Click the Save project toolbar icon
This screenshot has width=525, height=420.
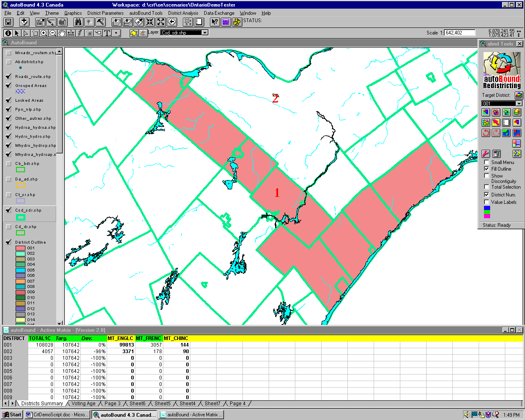click(8, 22)
